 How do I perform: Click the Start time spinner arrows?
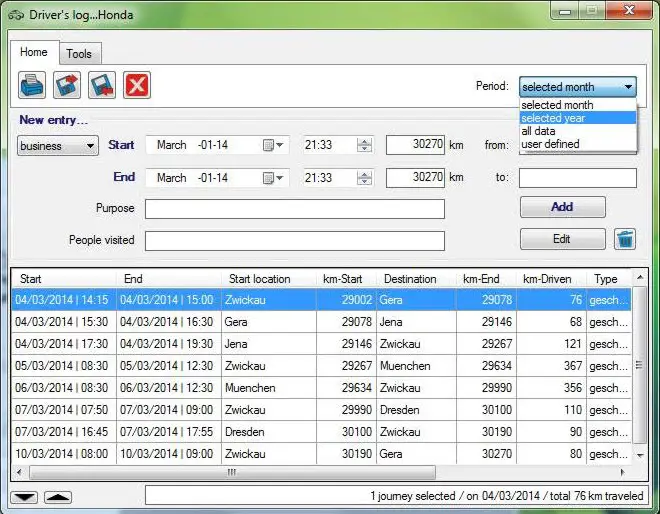(364, 145)
